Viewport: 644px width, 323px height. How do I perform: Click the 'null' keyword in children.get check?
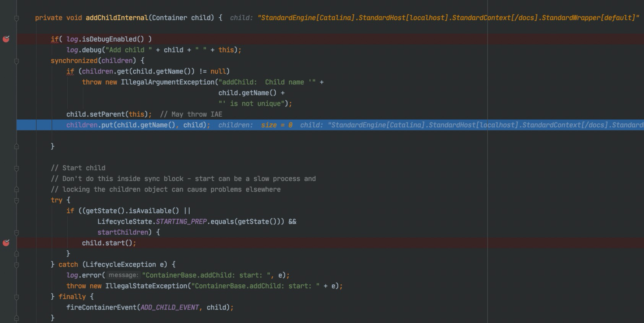(x=218, y=71)
